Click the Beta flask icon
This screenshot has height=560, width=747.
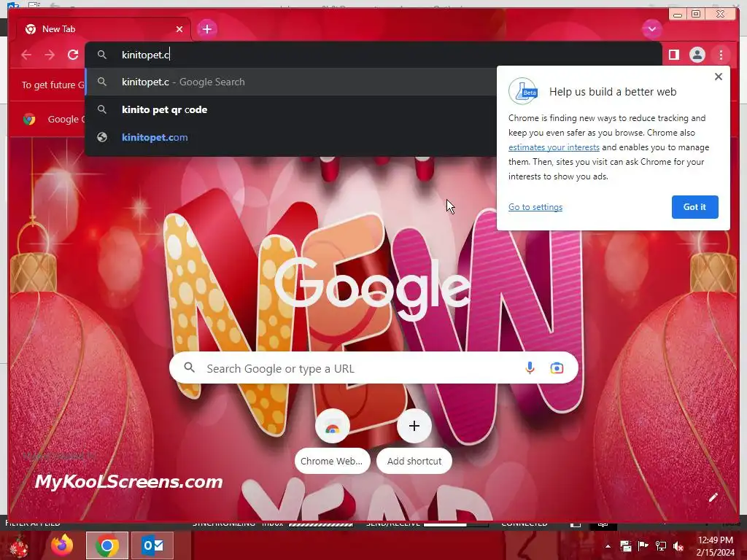(523, 91)
